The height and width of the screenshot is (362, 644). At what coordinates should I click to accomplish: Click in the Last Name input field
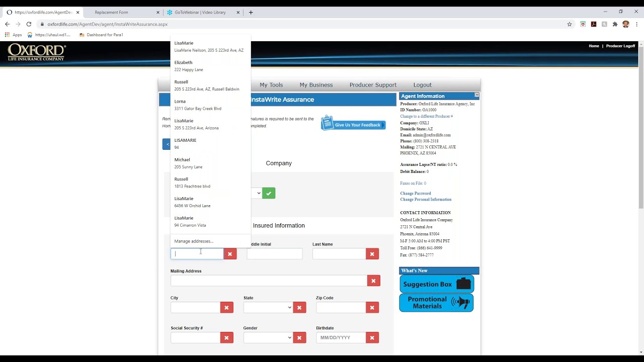click(339, 254)
